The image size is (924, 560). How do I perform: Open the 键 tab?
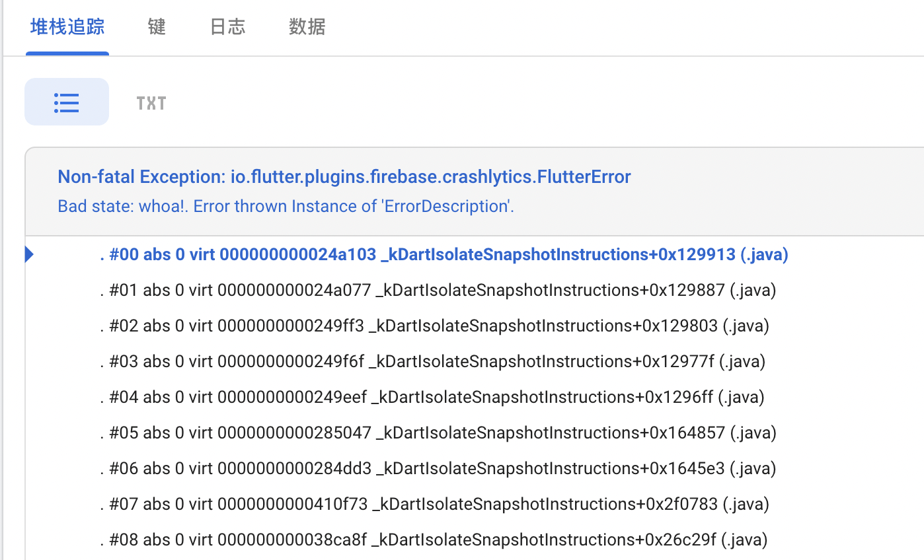[x=157, y=27]
